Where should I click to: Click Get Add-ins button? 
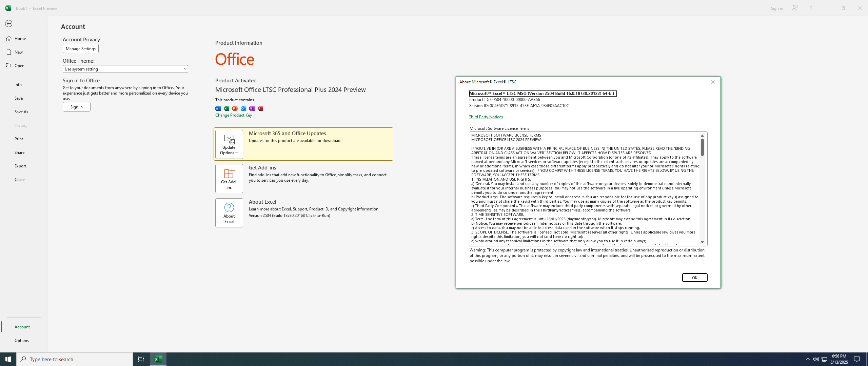click(229, 179)
